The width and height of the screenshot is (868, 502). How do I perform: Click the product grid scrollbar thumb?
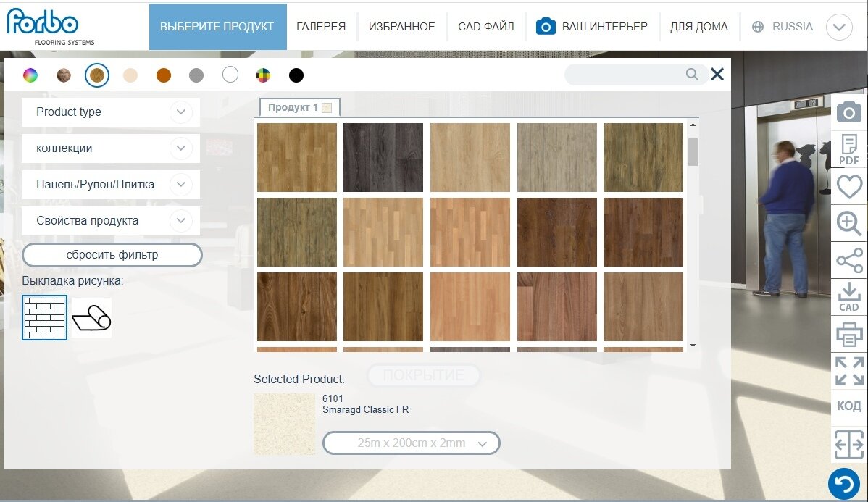pos(693,151)
